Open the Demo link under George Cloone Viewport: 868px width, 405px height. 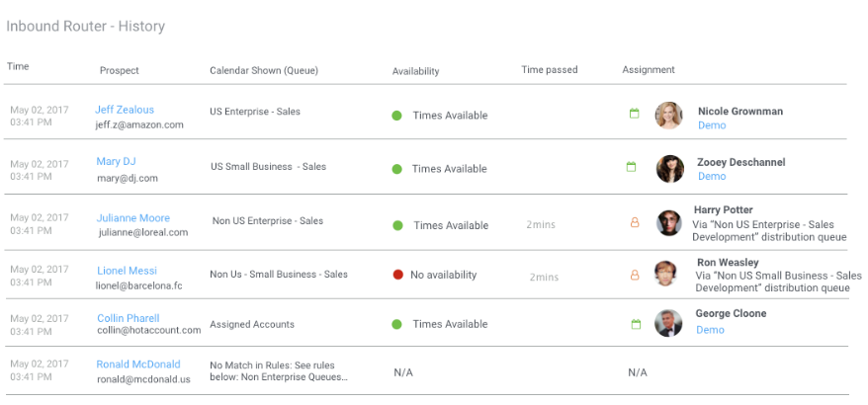(x=710, y=330)
